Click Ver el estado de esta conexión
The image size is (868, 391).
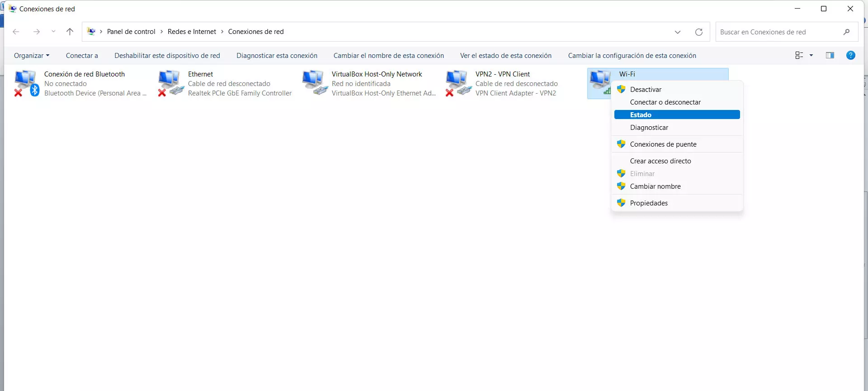[506, 56]
